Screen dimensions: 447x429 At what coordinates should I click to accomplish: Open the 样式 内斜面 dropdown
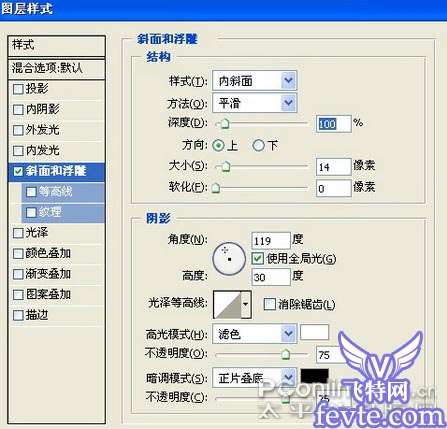[254, 81]
